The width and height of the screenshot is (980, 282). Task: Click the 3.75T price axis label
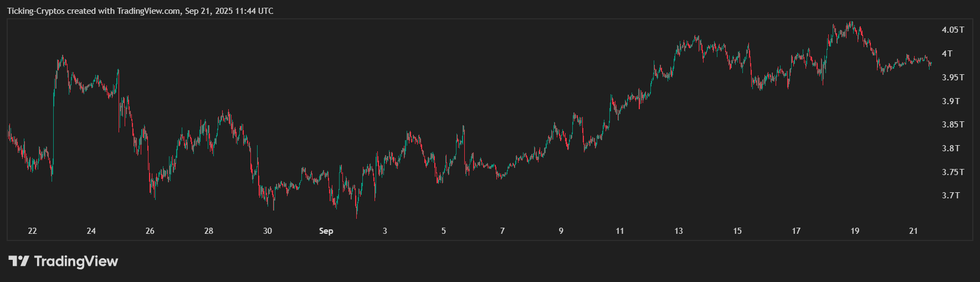[x=953, y=172]
